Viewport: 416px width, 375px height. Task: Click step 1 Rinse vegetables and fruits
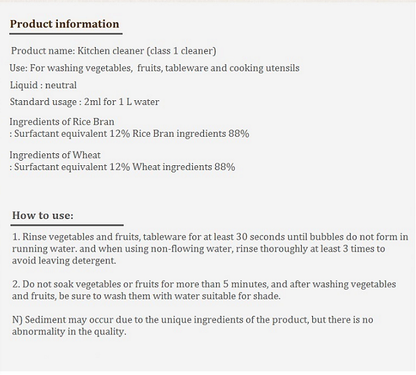[210, 237]
